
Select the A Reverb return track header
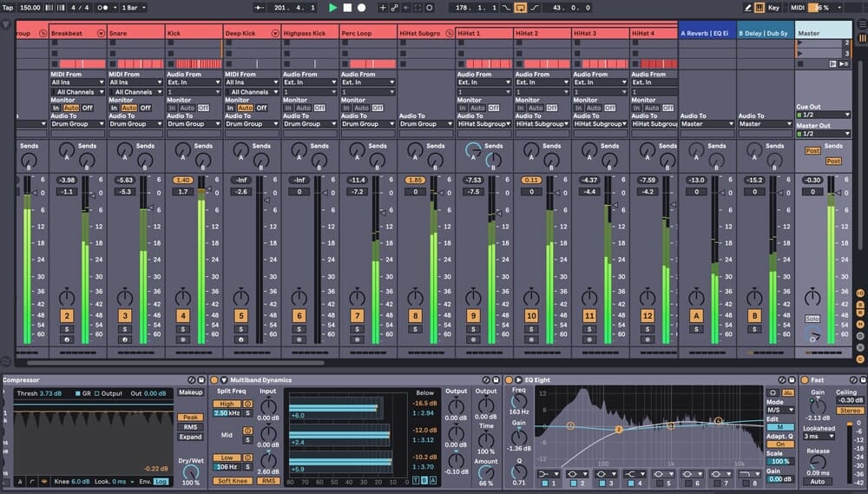click(707, 32)
